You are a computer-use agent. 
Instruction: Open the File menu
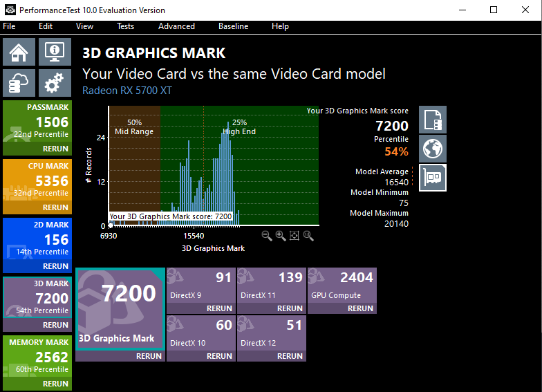pos(9,26)
